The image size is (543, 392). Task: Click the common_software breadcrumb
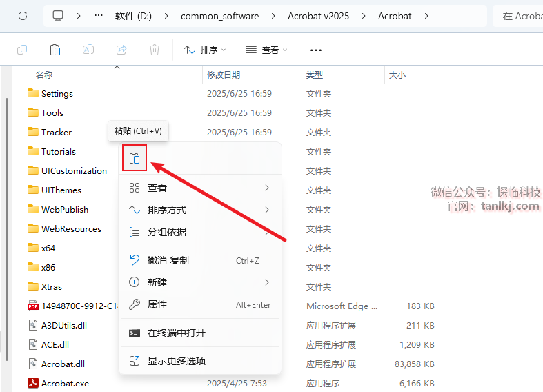pyautogui.click(x=219, y=16)
